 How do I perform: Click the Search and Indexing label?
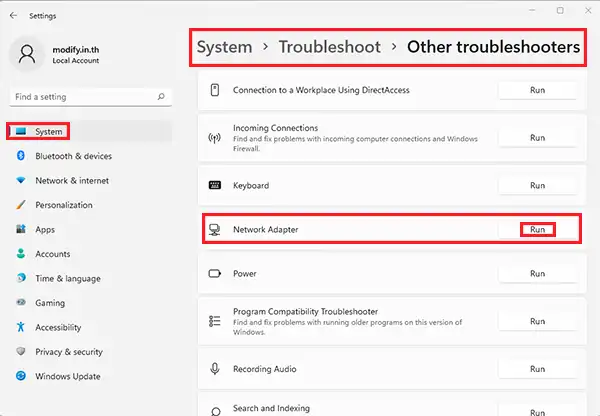click(x=271, y=408)
